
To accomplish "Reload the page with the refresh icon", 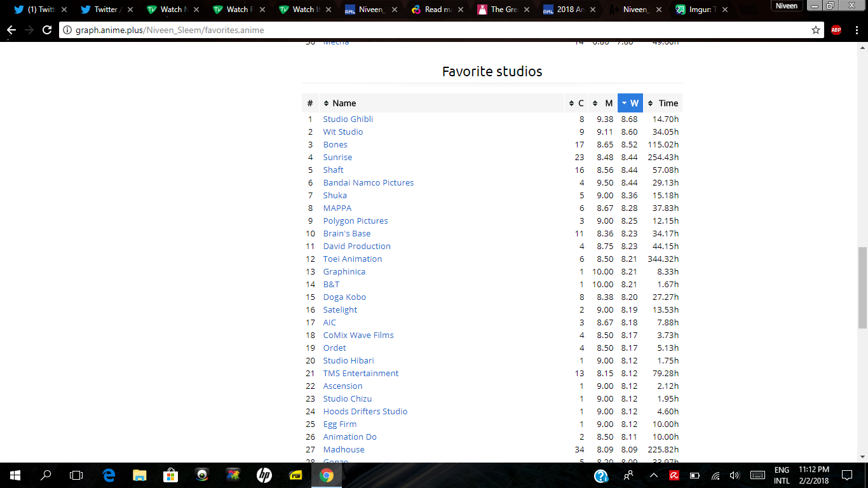I will pos(46,30).
